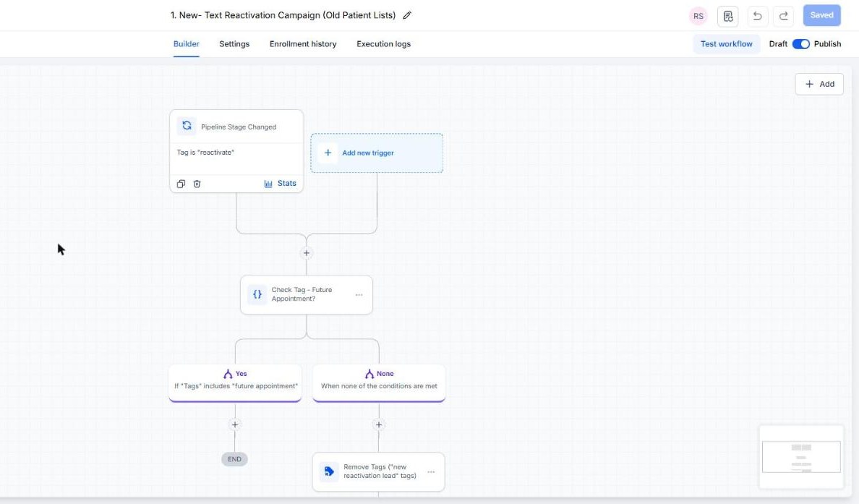Click the RS user avatar
This screenshot has height=504, width=859.
(698, 16)
